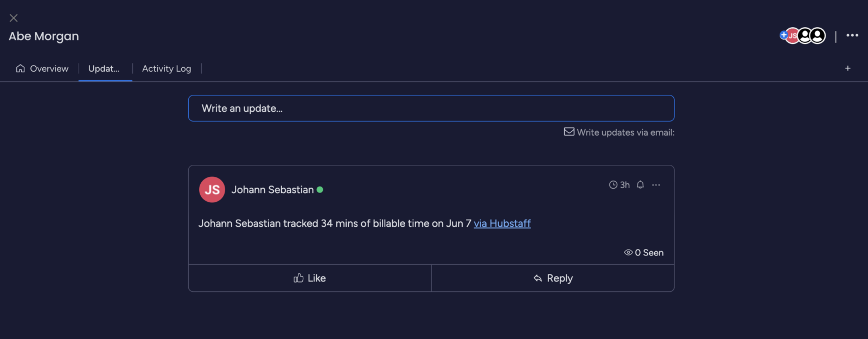Click the envelope icon for email updates

pyautogui.click(x=569, y=132)
